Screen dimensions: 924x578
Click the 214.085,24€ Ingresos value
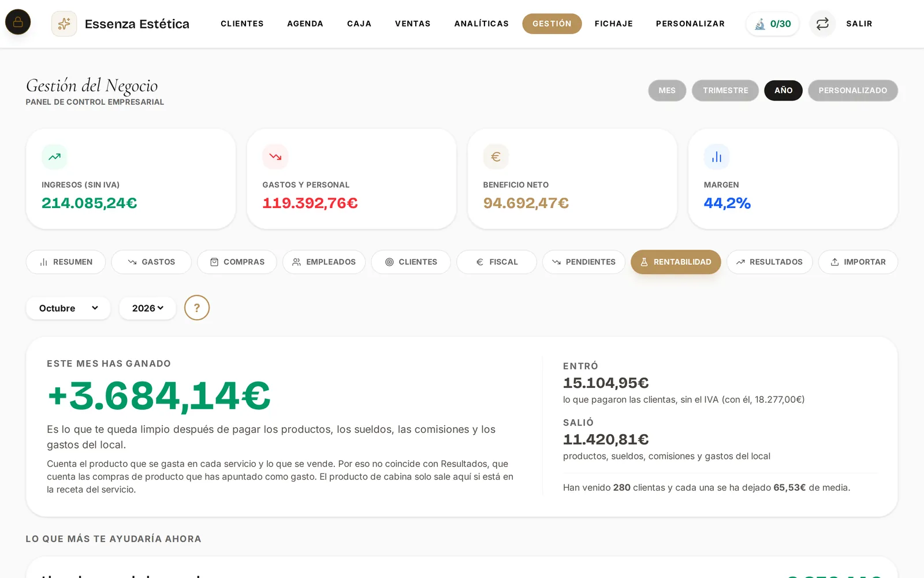point(90,203)
